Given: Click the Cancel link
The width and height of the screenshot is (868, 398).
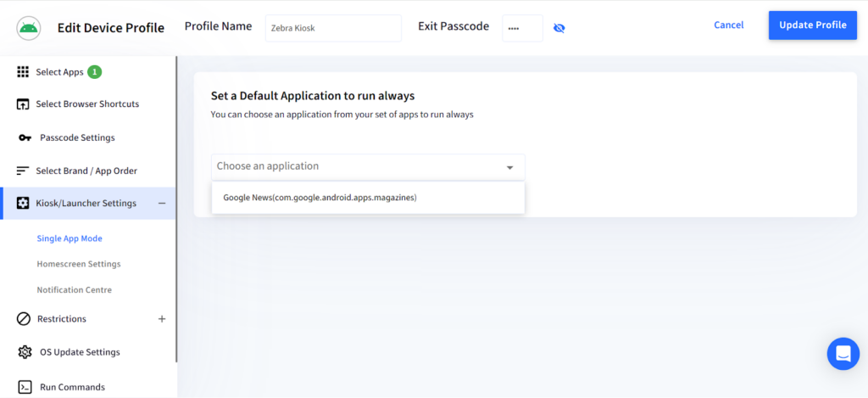Looking at the screenshot, I should tap(728, 25).
